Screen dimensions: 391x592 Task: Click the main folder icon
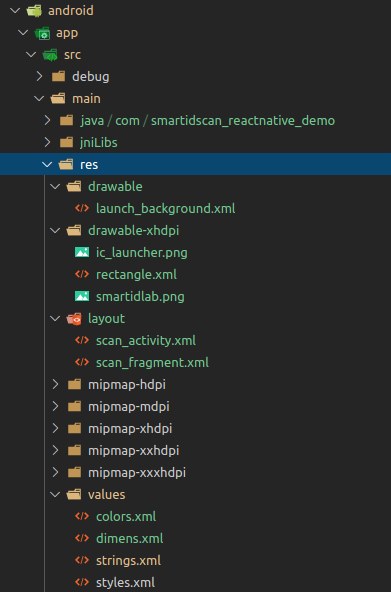[x=58, y=99]
